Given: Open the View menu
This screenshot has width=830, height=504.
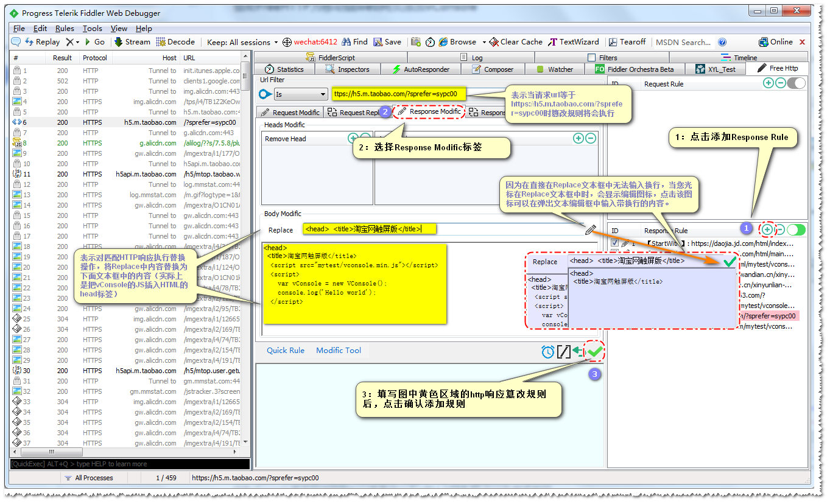Looking at the screenshot, I should [x=119, y=28].
